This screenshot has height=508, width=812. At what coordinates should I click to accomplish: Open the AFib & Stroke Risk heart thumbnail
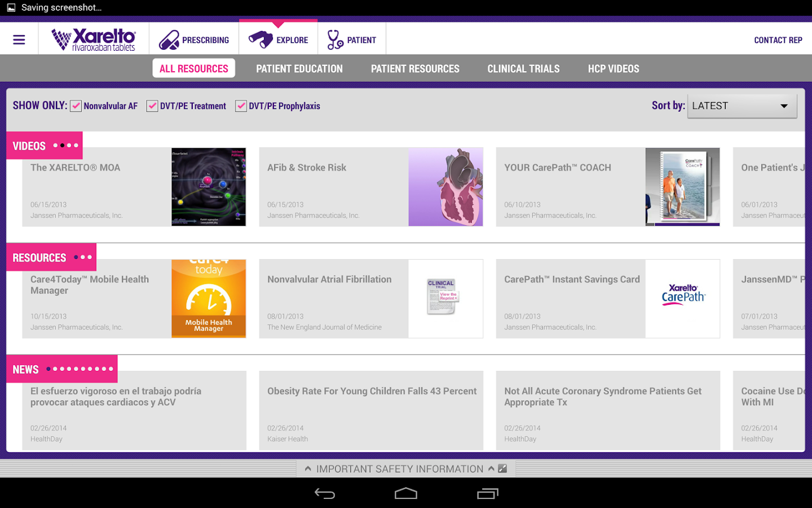tap(445, 187)
